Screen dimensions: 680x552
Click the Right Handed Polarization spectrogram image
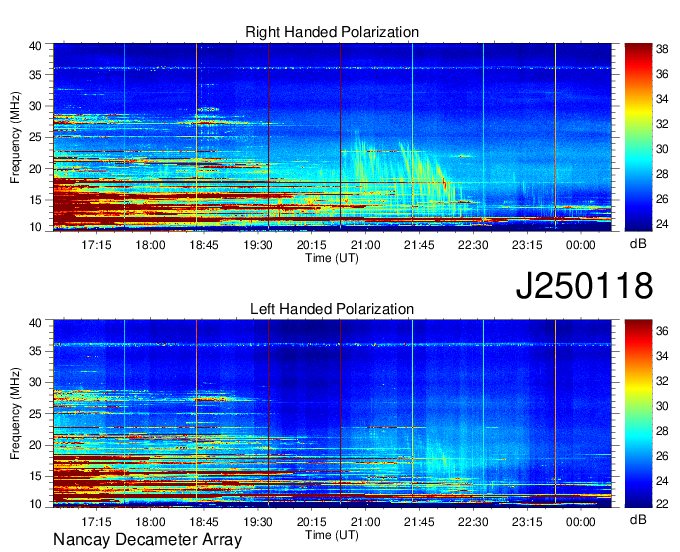pyautogui.click(x=332, y=137)
